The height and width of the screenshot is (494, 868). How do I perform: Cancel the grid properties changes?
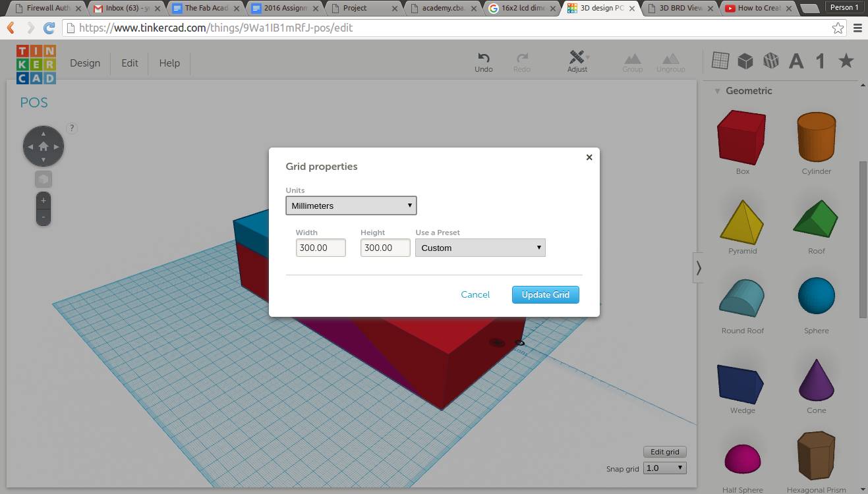(x=475, y=294)
